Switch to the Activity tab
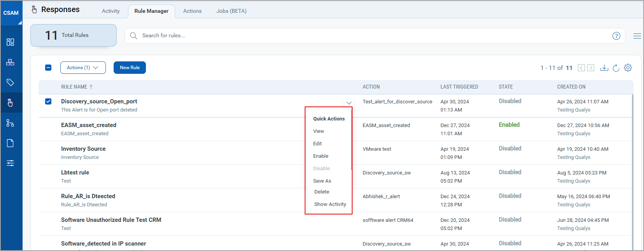The image size is (644, 251). coord(111,11)
